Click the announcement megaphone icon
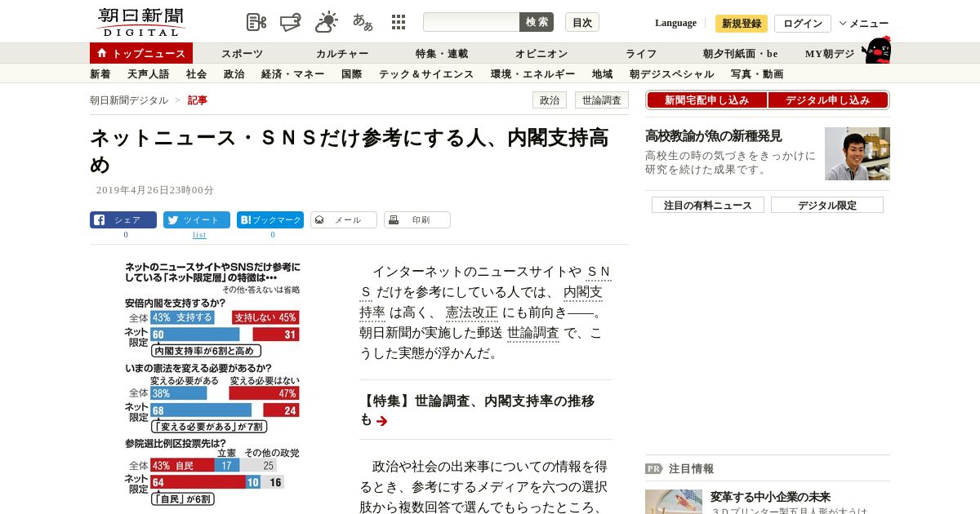The width and height of the screenshot is (980, 514). [x=292, y=22]
